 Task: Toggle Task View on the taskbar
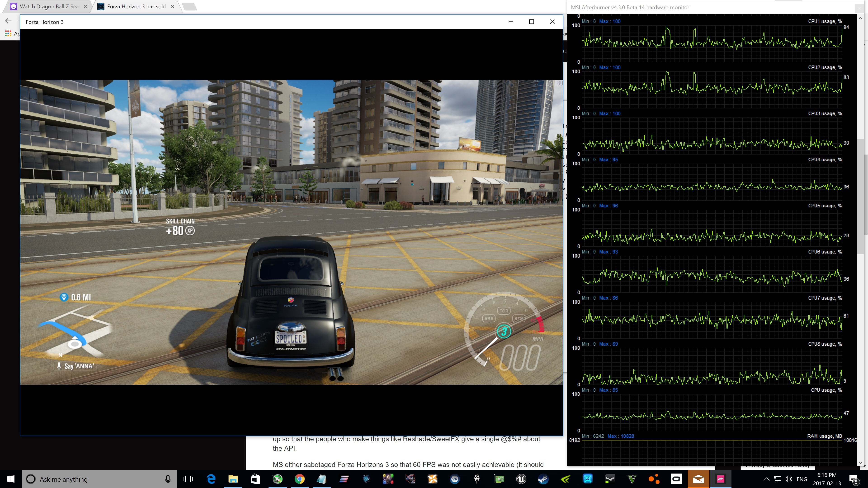(x=188, y=479)
